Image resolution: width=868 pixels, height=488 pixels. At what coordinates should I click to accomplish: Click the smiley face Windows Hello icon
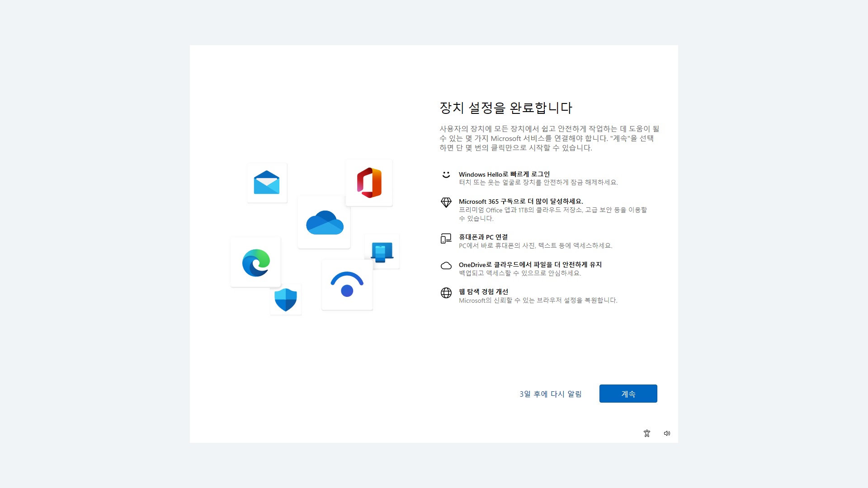[x=446, y=175]
